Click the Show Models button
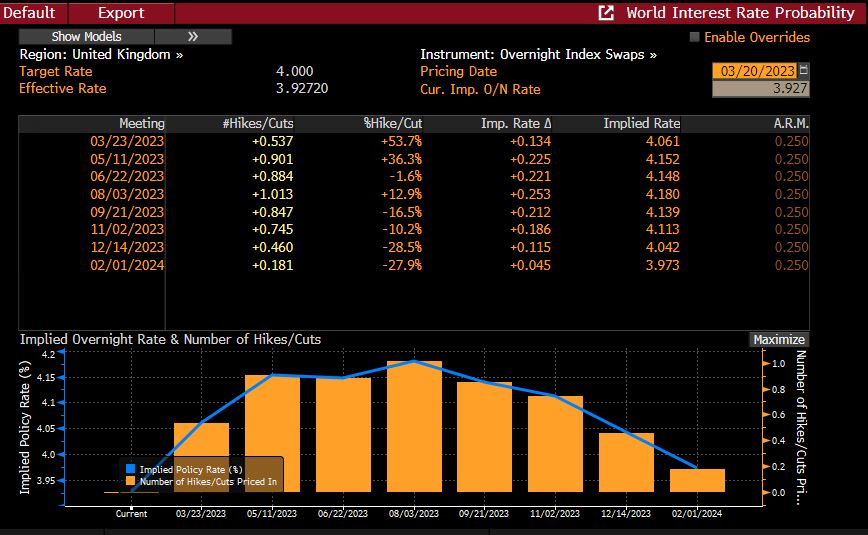The width and height of the screenshot is (868, 535). coord(87,36)
